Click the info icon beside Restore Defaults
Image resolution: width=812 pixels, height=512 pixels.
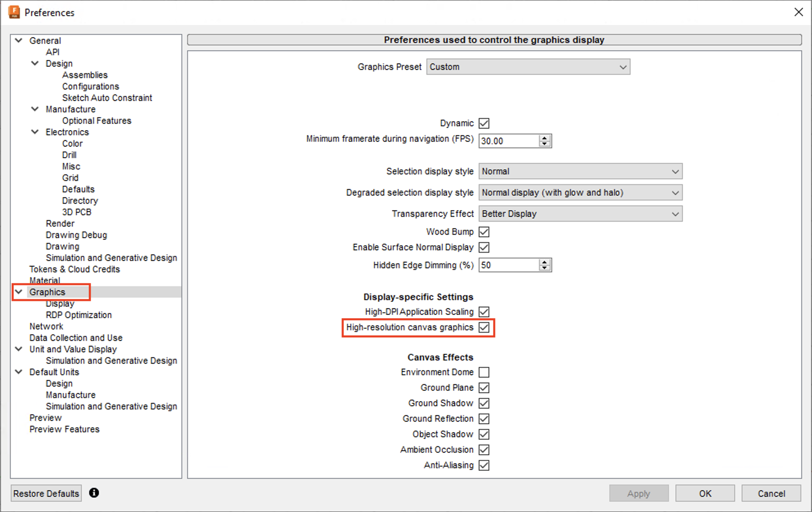pyautogui.click(x=94, y=493)
